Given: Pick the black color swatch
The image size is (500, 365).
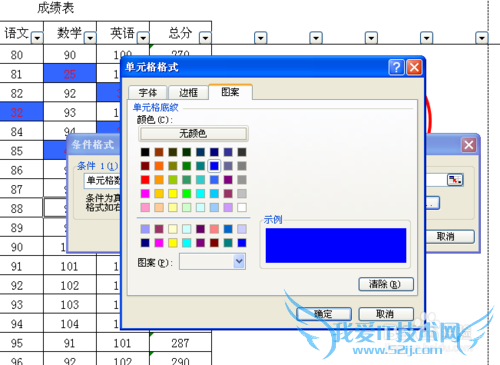Looking at the screenshot, I should point(145,152).
